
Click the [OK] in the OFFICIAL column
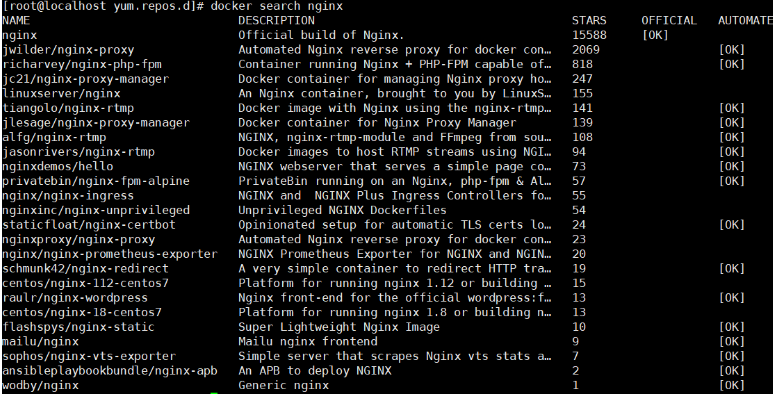tap(655, 36)
